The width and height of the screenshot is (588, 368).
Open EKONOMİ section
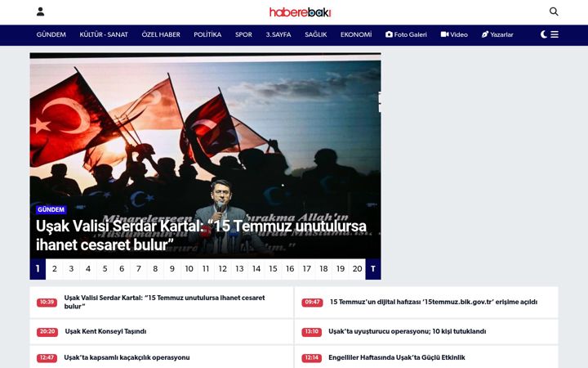(356, 34)
